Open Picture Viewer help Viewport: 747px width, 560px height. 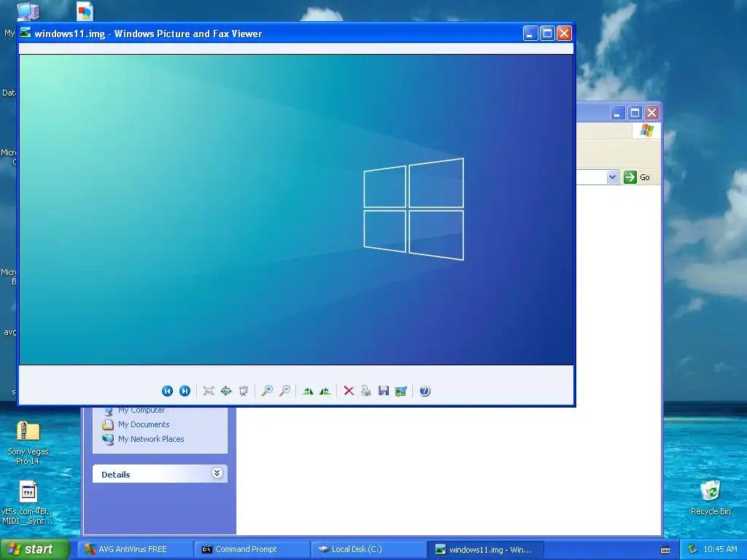coord(425,391)
